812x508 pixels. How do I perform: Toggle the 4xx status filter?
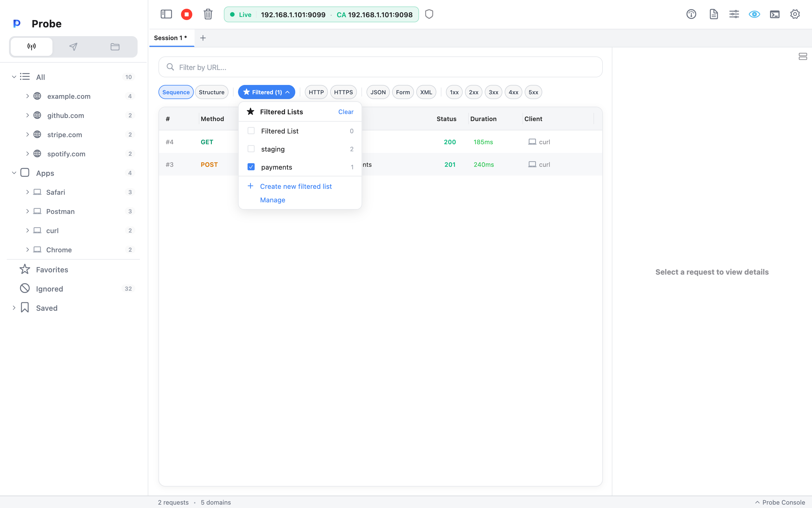[x=513, y=92]
